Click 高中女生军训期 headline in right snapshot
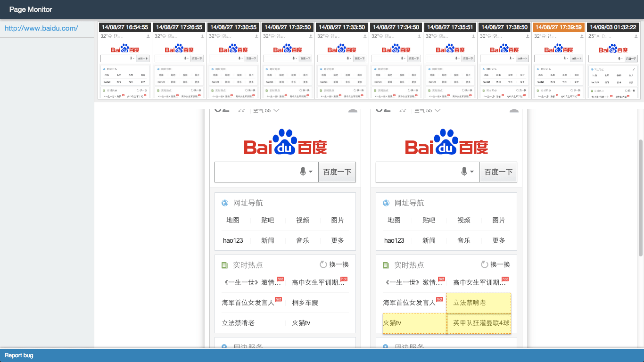Viewport: 644px width, 362px height. (x=480, y=282)
